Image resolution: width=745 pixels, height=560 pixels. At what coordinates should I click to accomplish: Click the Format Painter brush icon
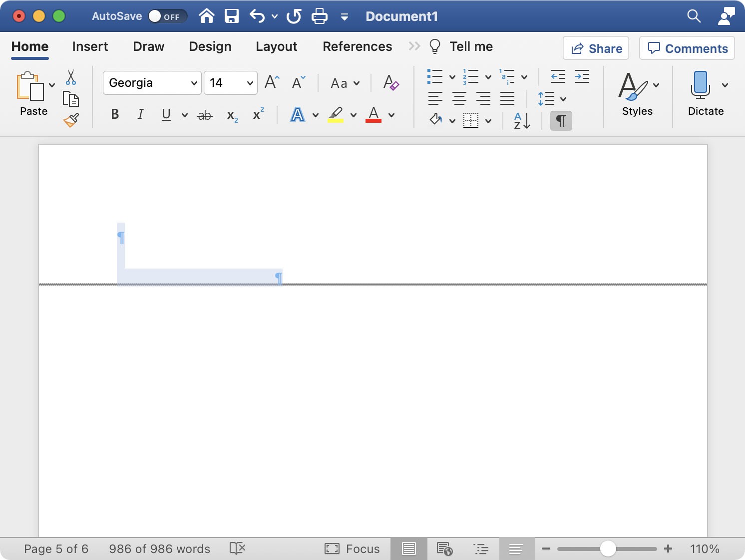pos(71,120)
